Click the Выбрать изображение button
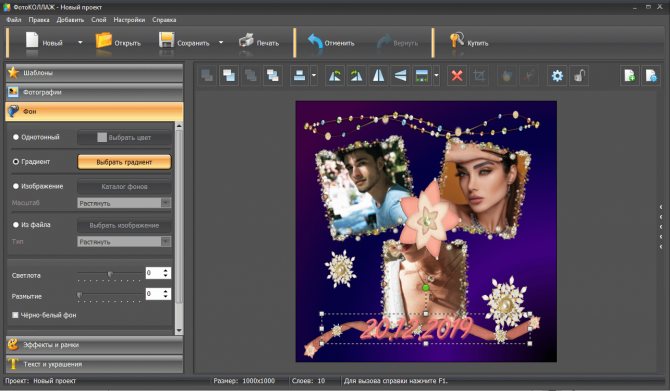 click(x=124, y=225)
